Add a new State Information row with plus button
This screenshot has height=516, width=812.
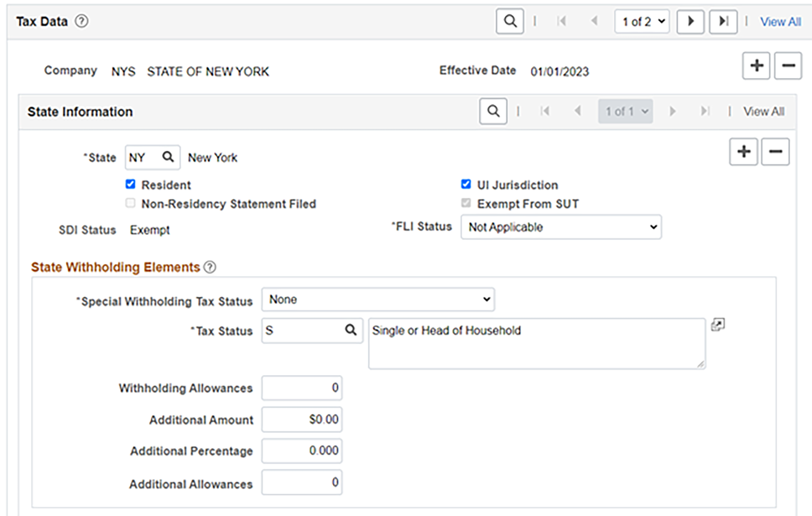tap(744, 152)
